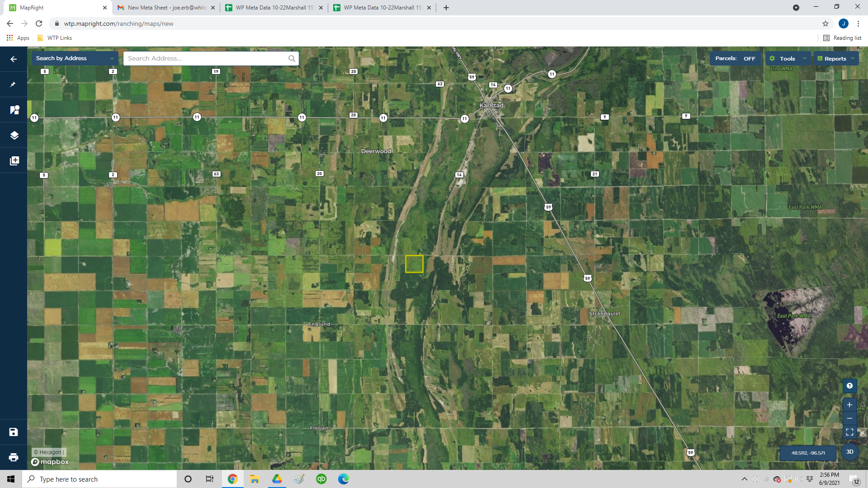Click the add-to-collection plus icon

(14, 161)
